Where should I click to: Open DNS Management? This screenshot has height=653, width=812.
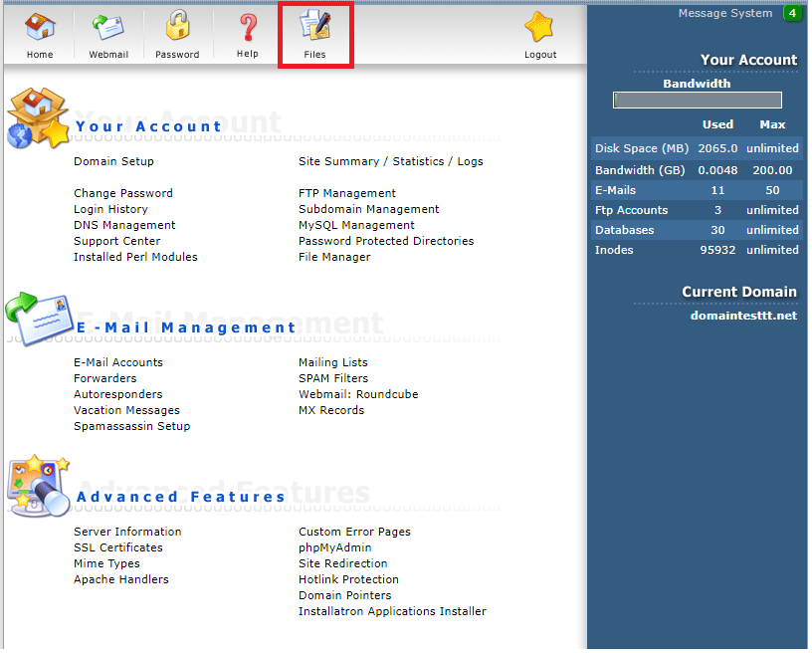(124, 226)
